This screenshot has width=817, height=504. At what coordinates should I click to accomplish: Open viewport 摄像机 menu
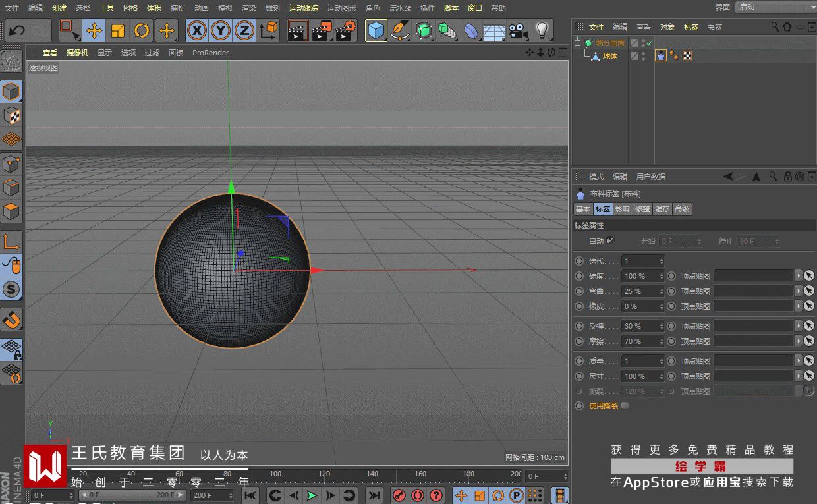coord(77,53)
